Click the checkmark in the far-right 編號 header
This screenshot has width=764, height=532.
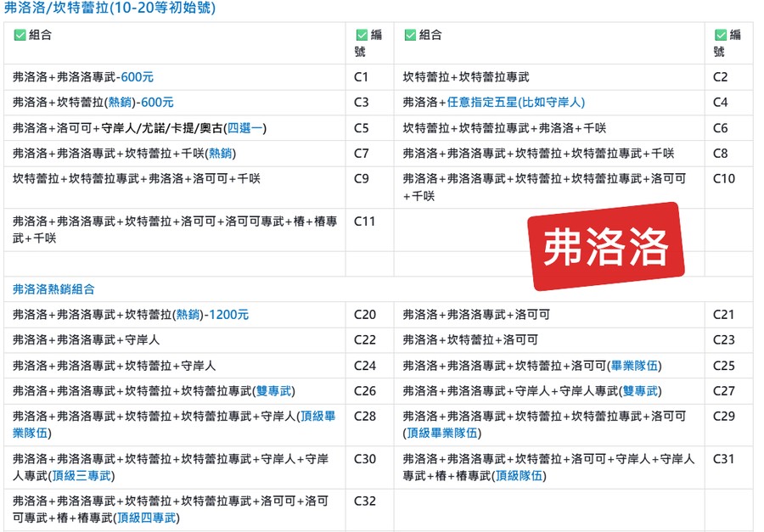pyautogui.click(x=722, y=35)
